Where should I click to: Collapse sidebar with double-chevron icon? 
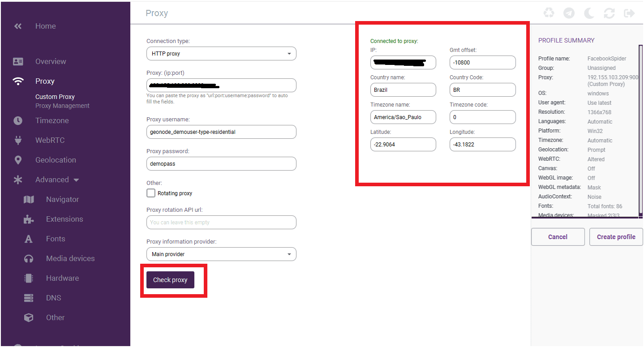coord(18,26)
